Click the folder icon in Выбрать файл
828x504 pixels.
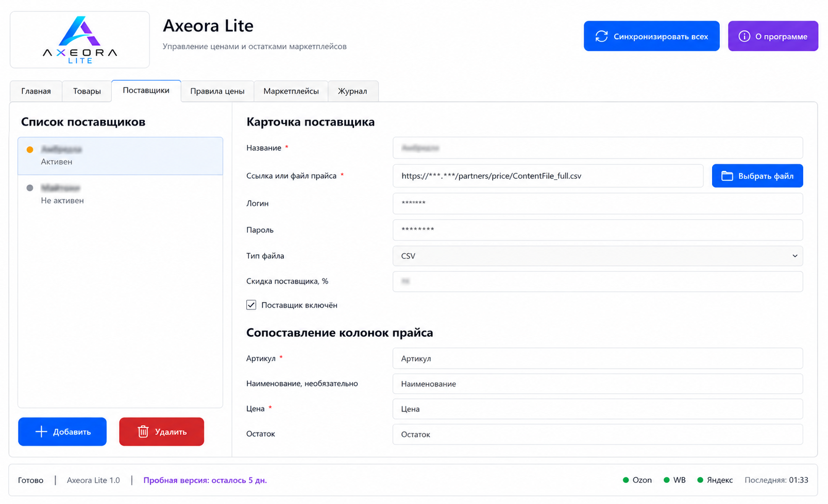[727, 176]
